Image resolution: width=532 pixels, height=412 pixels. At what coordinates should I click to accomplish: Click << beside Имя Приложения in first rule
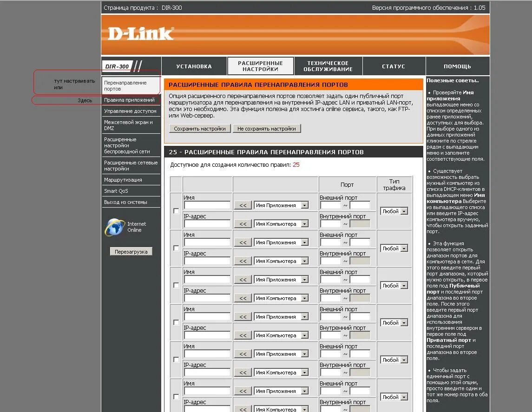click(243, 205)
